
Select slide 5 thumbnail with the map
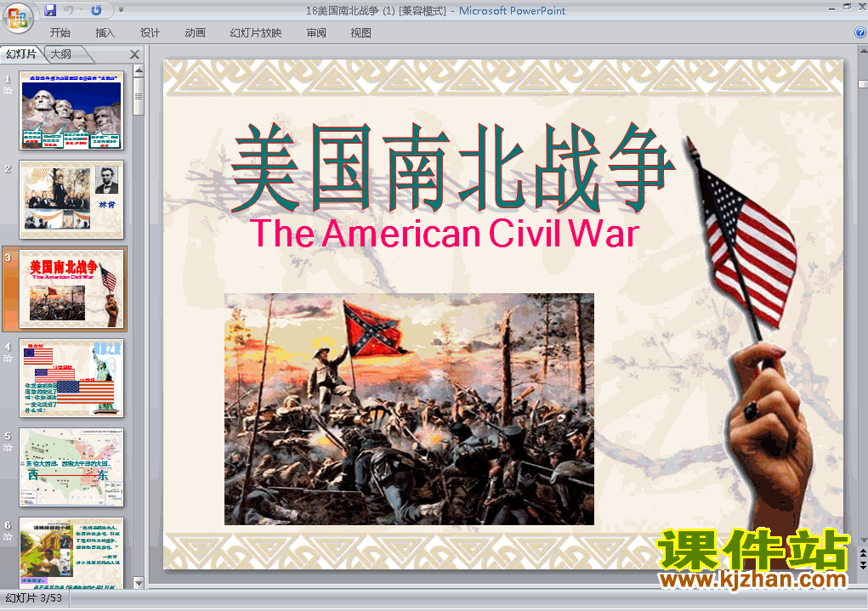(x=71, y=467)
